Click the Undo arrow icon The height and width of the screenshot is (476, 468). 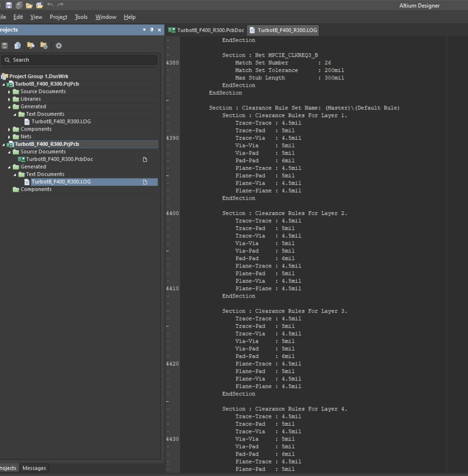pyautogui.click(x=50, y=5)
